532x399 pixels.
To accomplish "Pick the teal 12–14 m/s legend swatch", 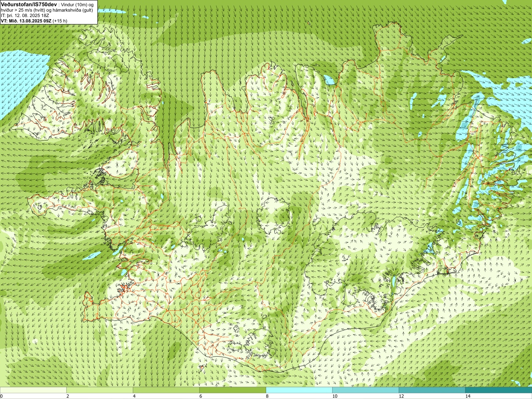I will [x=432, y=390].
